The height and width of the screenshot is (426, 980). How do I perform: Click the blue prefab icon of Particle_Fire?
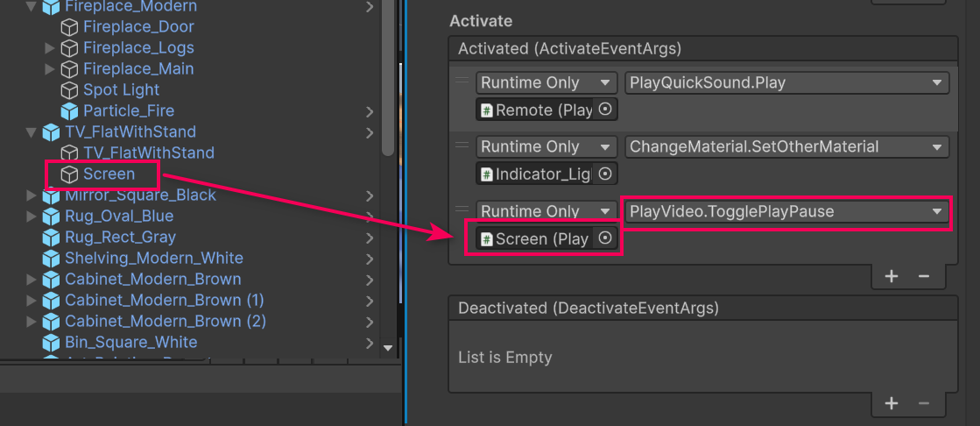[69, 111]
